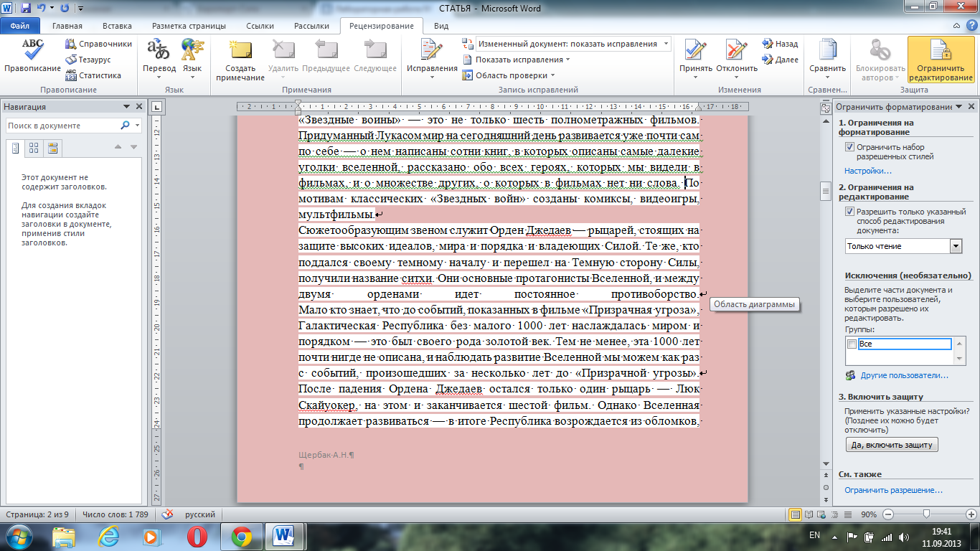Switch to the Вид tab
This screenshot has width=980, height=551.
[441, 26]
